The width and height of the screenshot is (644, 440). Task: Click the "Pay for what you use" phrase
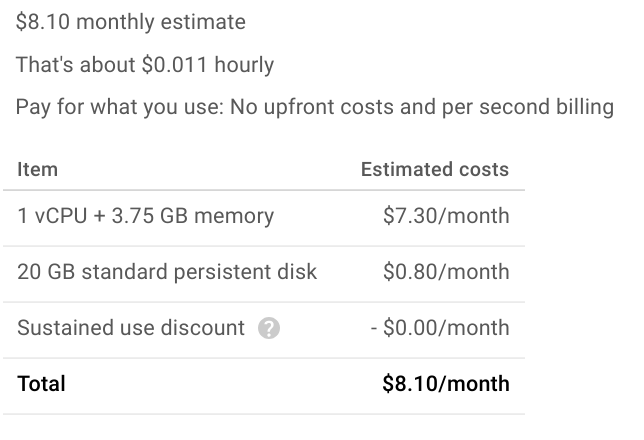pyautogui.click(x=113, y=107)
